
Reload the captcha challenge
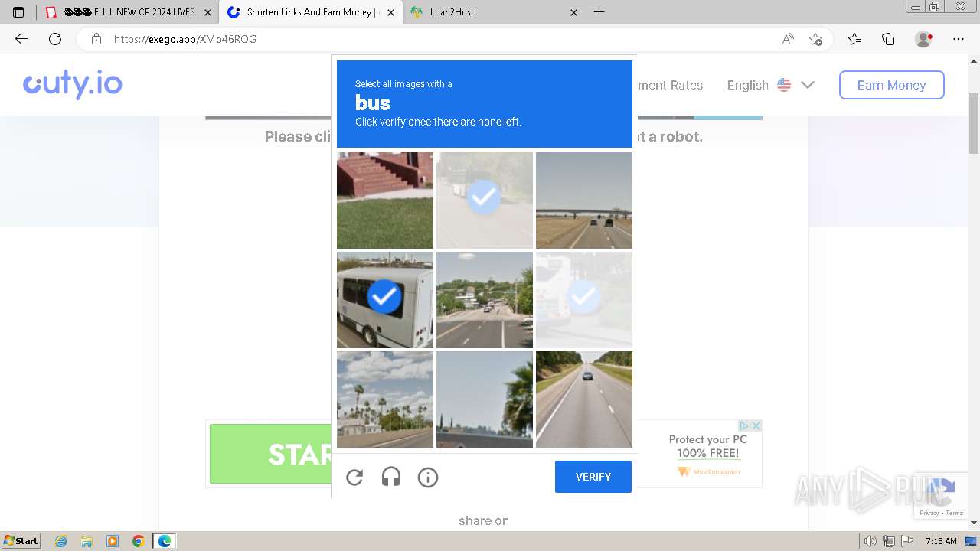354,478
